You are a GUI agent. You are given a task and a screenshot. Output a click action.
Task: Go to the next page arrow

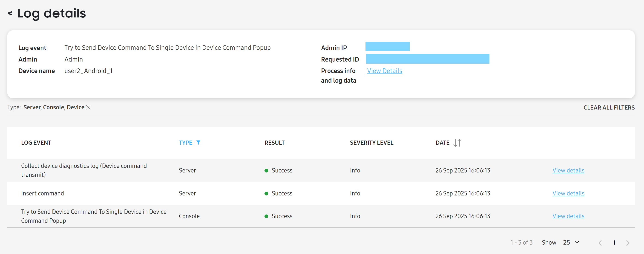point(627,243)
